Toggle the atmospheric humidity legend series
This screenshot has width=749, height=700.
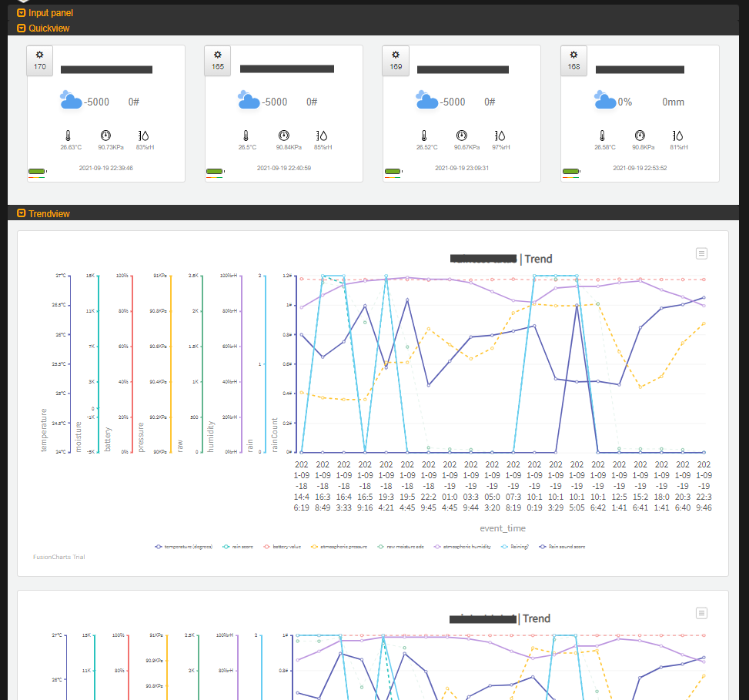pyautogui.click(x=463, y=547)
